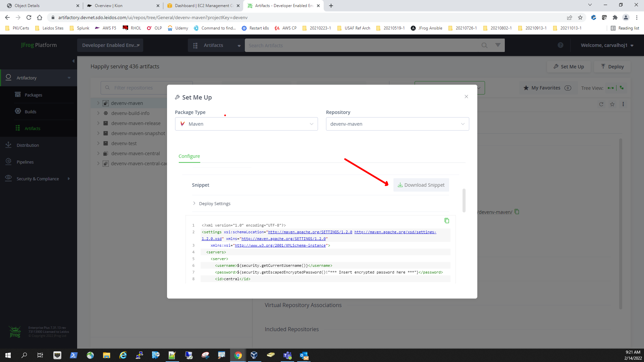Click the Download Snippet button
The image size is (644, 362).
(421, 185)
